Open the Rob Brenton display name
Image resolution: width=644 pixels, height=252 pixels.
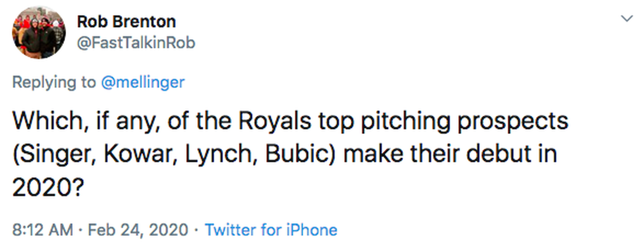pyautogui.click(x=126, y=22)
